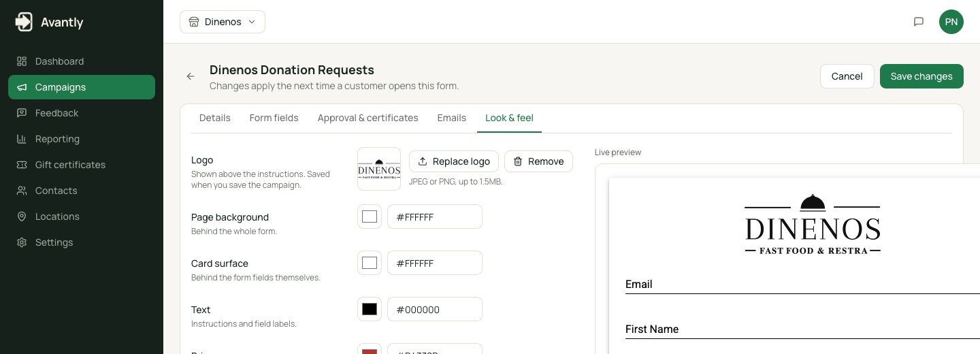
Task: Open Page background color swatch
Action: [370, 216]
